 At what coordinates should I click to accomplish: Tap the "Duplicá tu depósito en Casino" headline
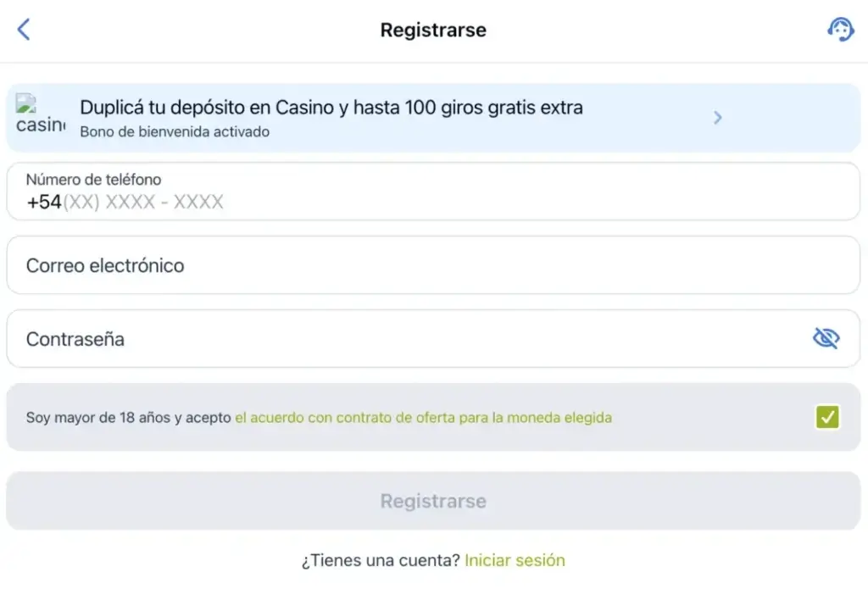tap(331, 108)
